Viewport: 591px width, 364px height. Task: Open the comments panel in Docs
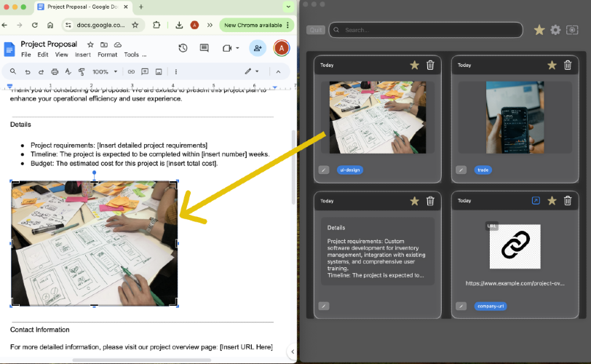tap(205, 48)
